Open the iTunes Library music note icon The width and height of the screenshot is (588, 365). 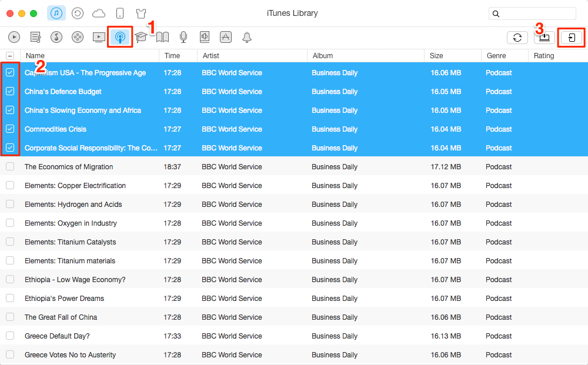56,14
